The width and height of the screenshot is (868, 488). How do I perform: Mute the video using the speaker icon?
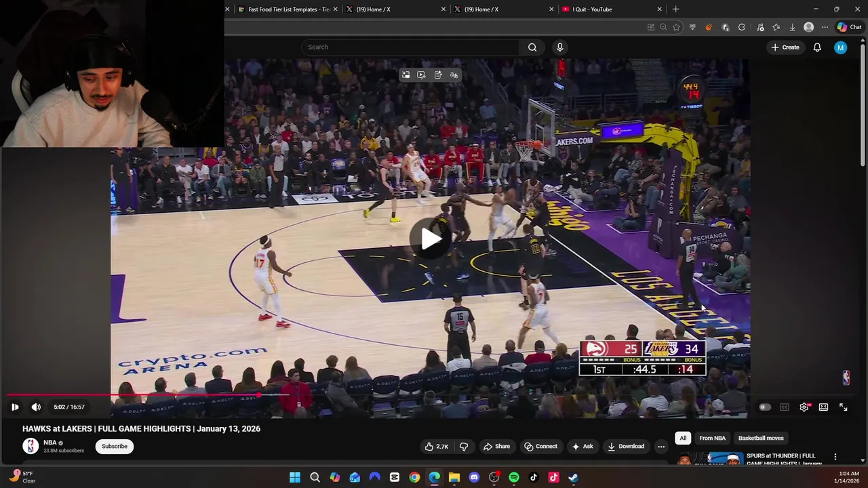coord(36,407)
